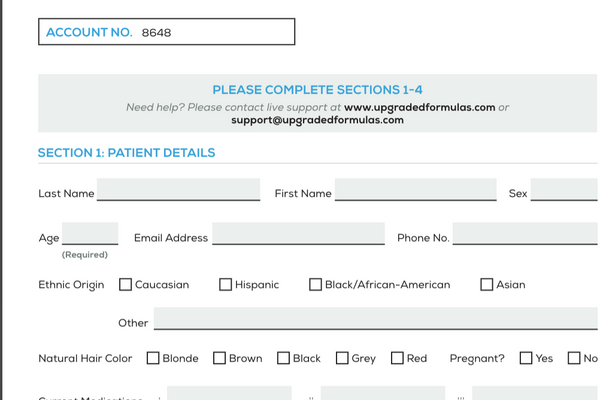Check No for Pregnant

(x=574, y=358)
